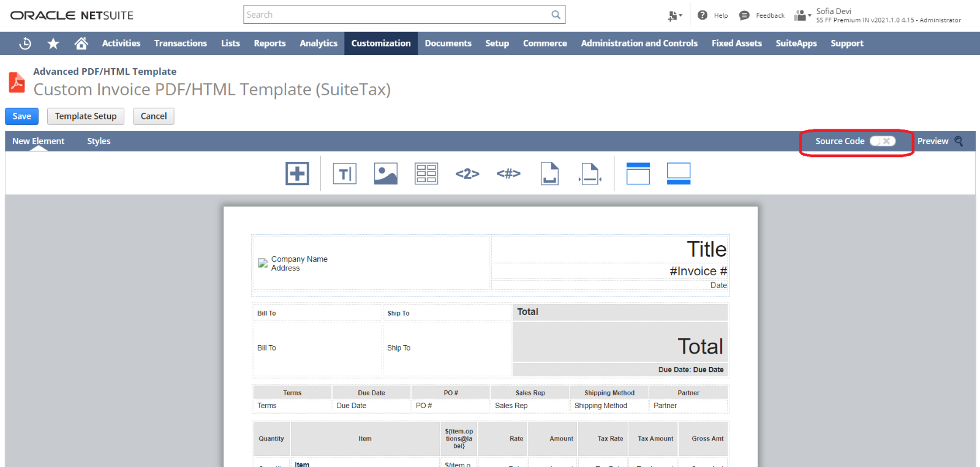Viewport: 980px width, 467px height.
Task: Click the global Search input field
Action: tap(397, 15)
